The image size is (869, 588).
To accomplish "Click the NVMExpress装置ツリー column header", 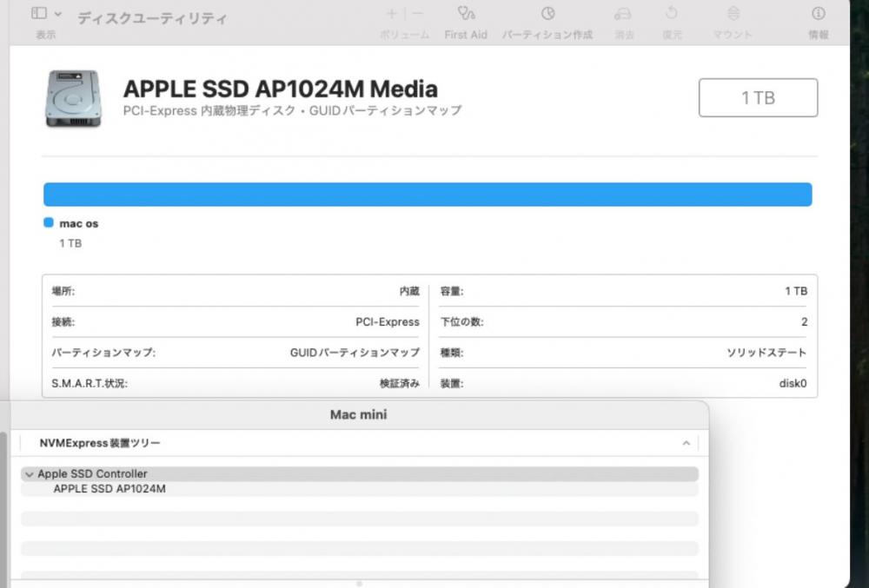I will (x=100, y=443).
